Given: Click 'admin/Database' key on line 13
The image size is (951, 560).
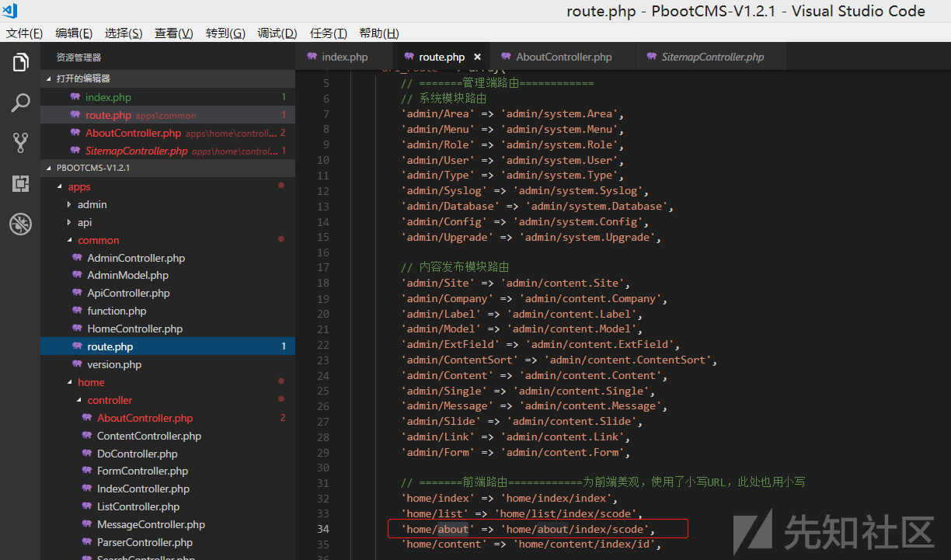Looking at the screenshot, I should tap(450, 206).
